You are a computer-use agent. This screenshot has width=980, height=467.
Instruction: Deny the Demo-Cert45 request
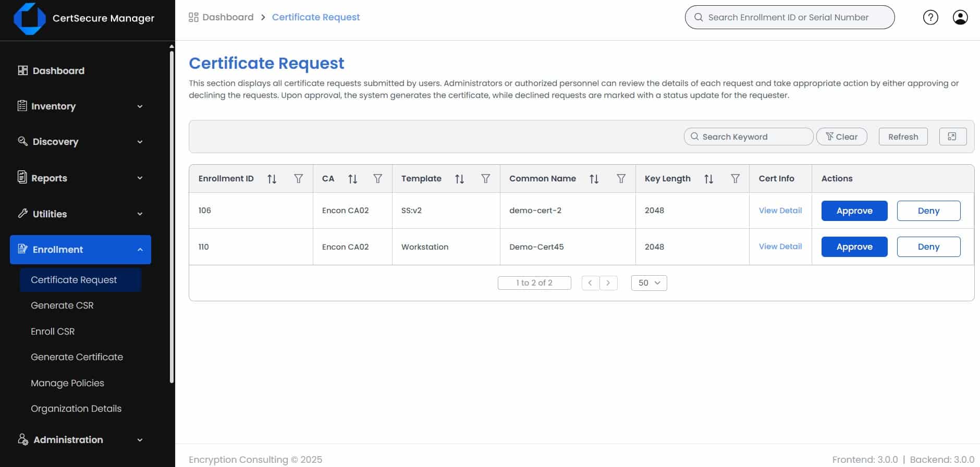coord(928,247)
